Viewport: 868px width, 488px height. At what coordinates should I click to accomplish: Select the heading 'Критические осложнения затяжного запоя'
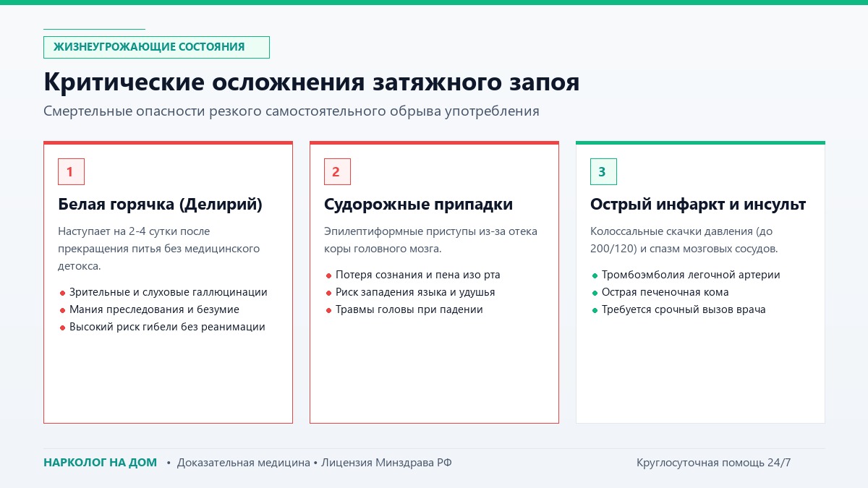(x=312, y=82)
